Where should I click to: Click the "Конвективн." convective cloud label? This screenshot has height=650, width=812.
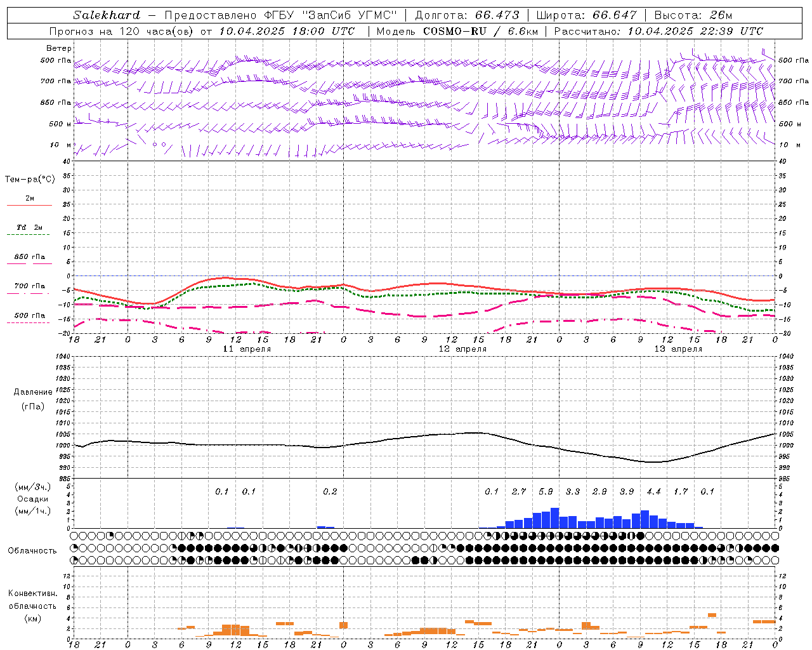[32, 594]
